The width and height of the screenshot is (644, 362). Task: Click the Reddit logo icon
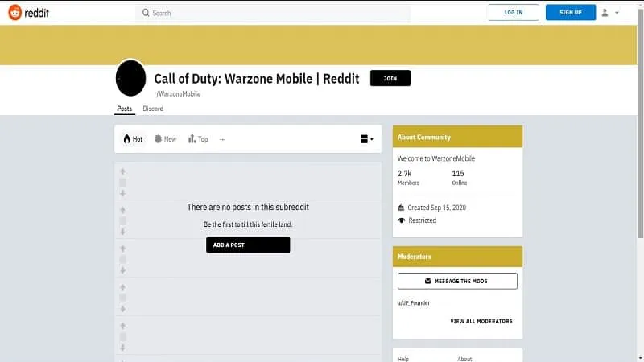click(14, 13)
